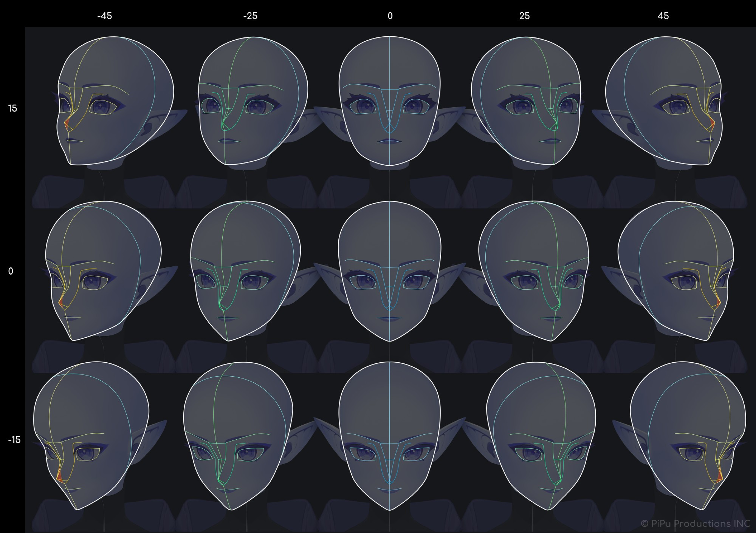Click the -15 row label

click(14, 440)
